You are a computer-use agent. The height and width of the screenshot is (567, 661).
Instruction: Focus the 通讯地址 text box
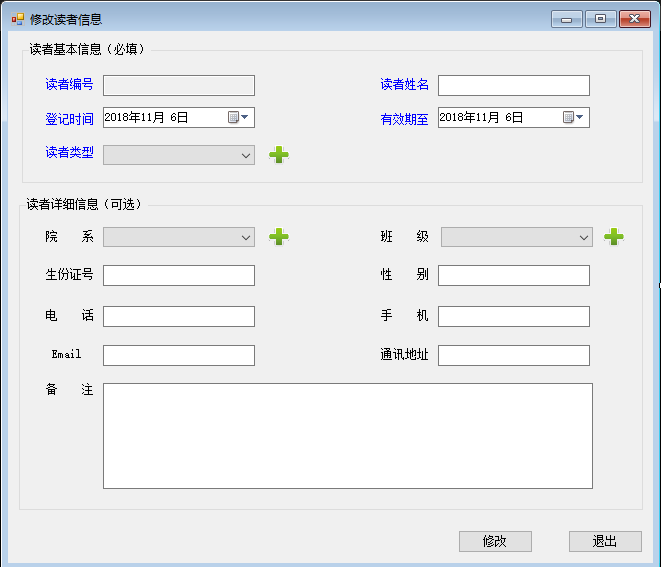(514, 355)
